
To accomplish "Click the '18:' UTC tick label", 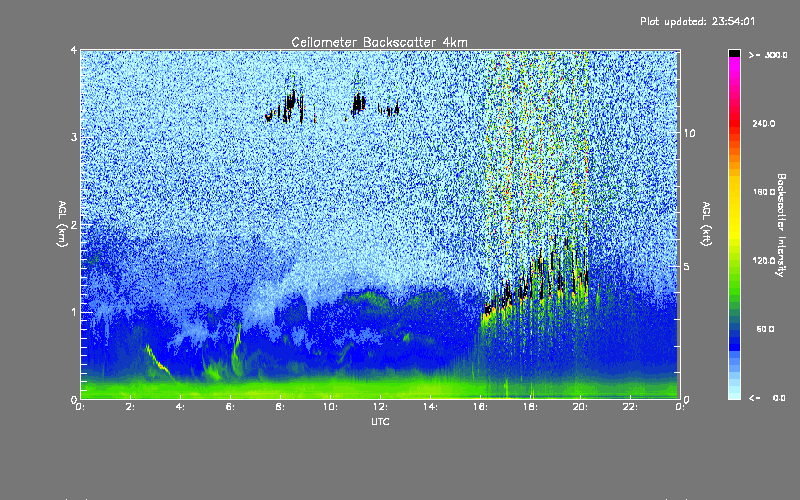I will (530, 407).
